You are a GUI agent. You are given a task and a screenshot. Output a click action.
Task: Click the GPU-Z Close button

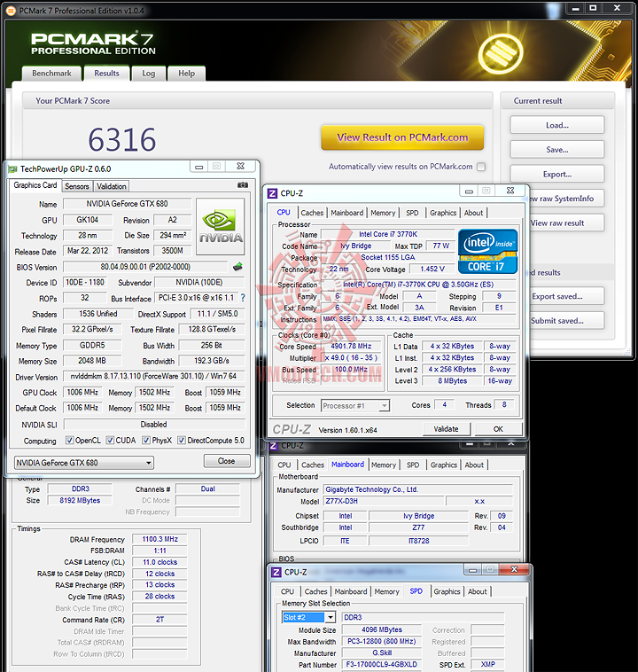click(x=227, y=461)
